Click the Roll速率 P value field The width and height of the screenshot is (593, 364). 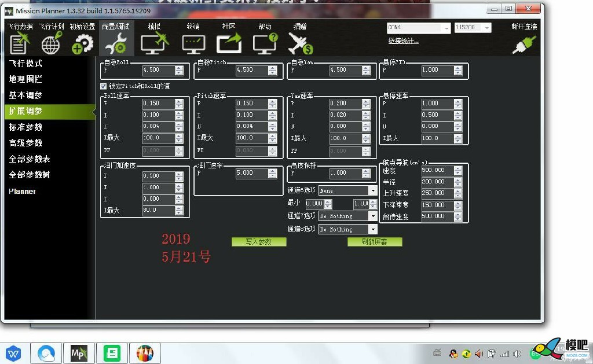[x=159, y=104]
